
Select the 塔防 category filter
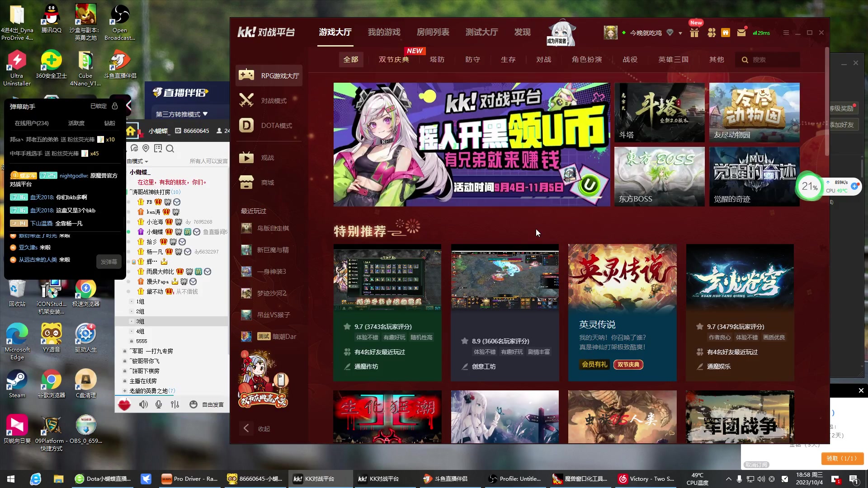coord(437,60)
